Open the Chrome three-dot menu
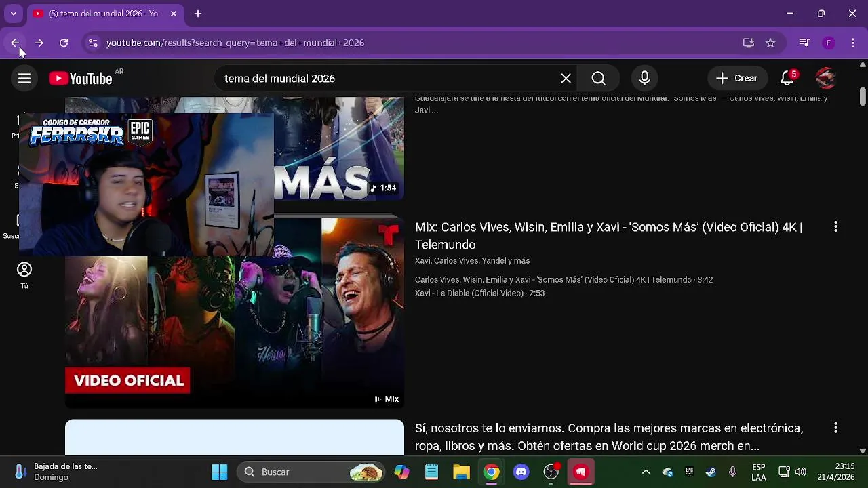The width and height of the screenshot is (868, 488). tap(852, 43)
